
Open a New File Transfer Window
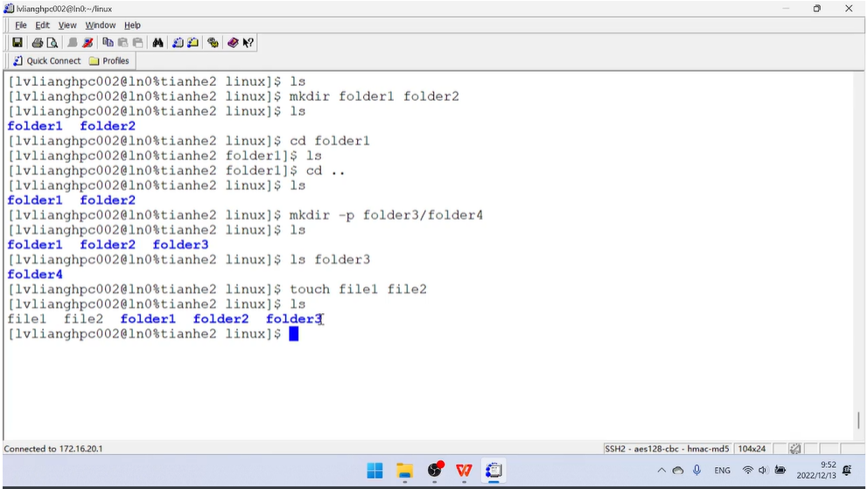[x=192, y=43]
